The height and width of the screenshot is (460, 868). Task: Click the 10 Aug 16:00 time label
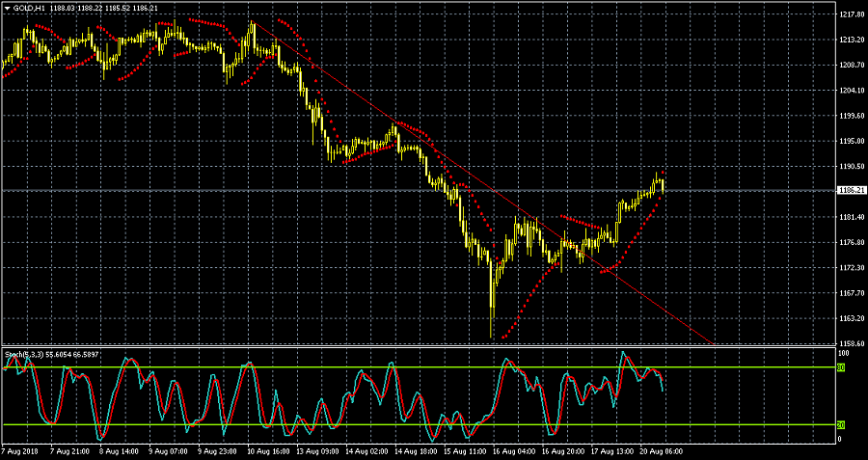pos(268,451)
